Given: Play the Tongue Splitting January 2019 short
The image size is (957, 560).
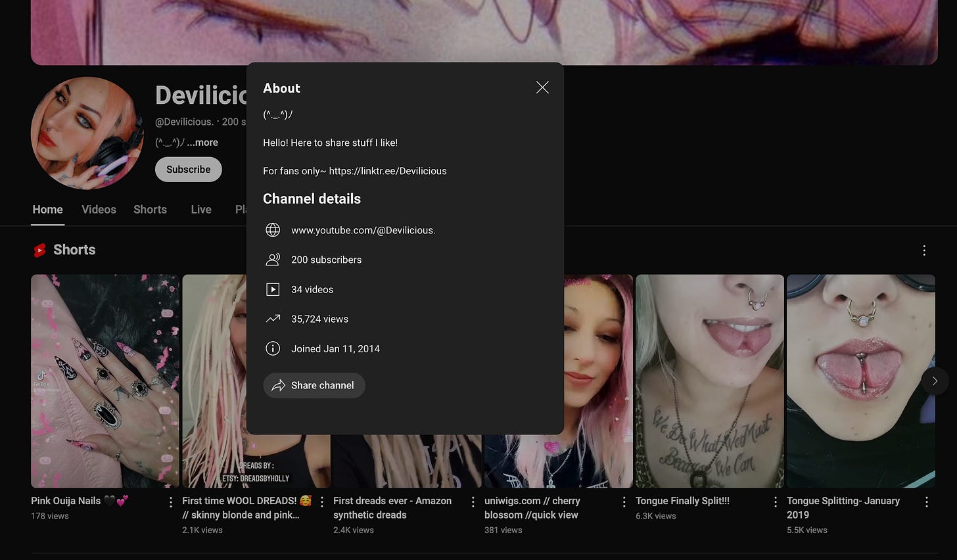Looking at the screenshot, I should point(861,381).
